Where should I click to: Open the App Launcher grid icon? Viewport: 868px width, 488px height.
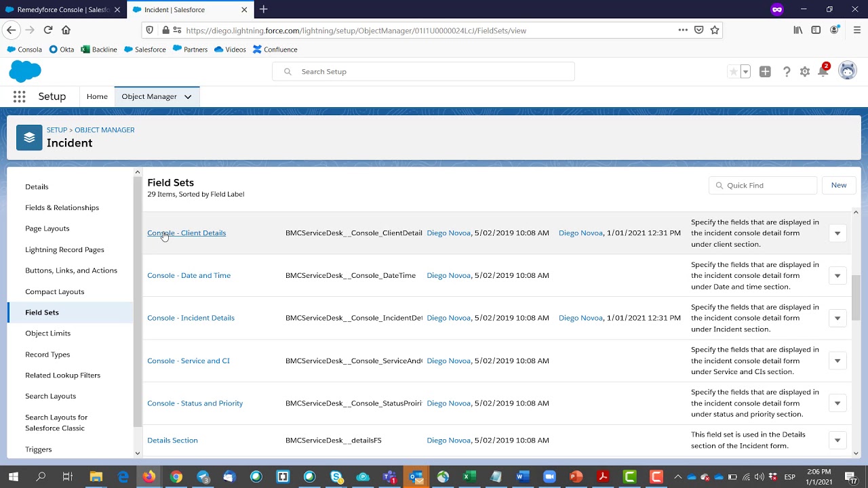(x=19, y=96)
